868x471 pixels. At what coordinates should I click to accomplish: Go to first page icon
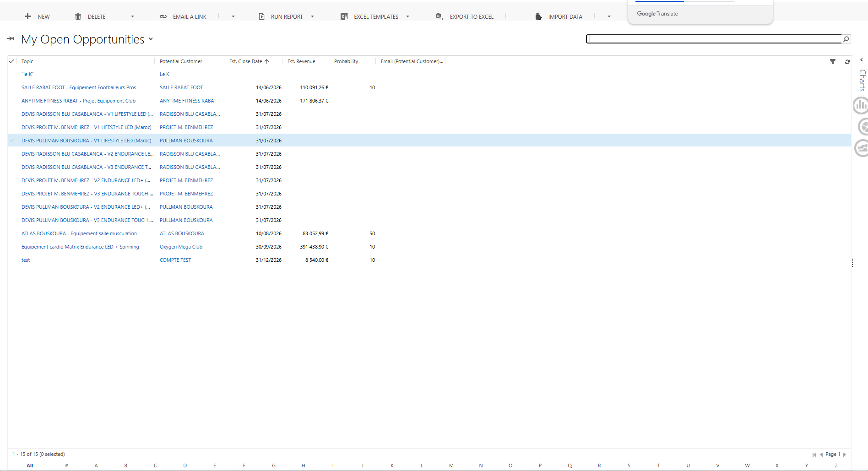[814, 455]
